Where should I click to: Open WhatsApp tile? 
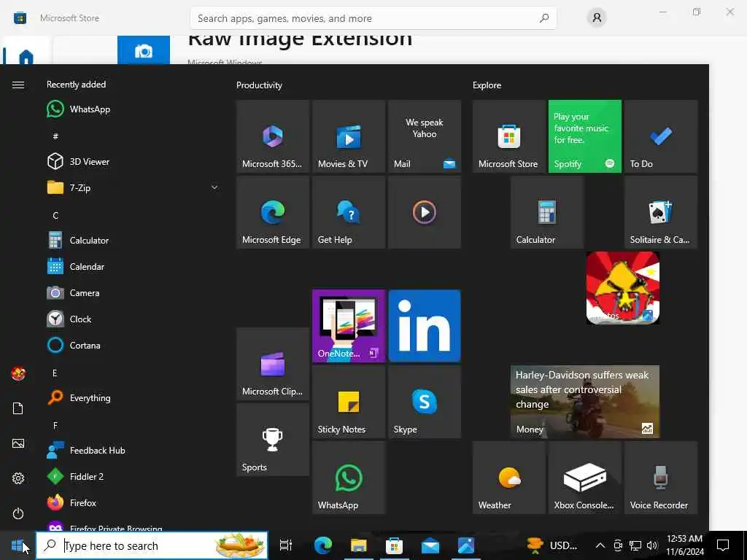point(349,478)
